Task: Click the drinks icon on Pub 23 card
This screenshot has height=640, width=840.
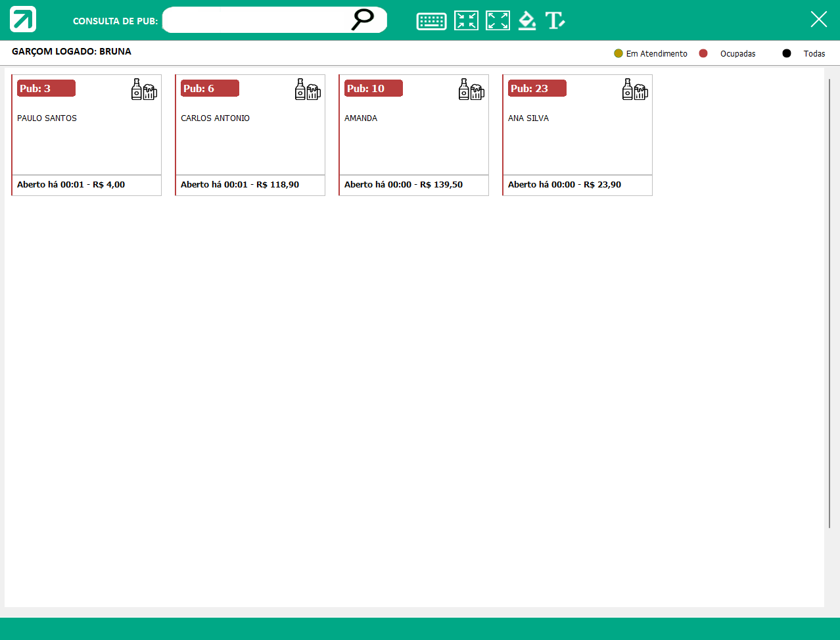Action: coord(635,89)
